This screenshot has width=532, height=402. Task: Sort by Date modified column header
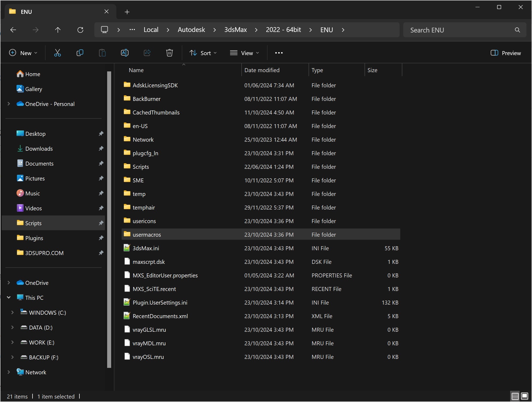pyautogui.click(x=262, y=70)
